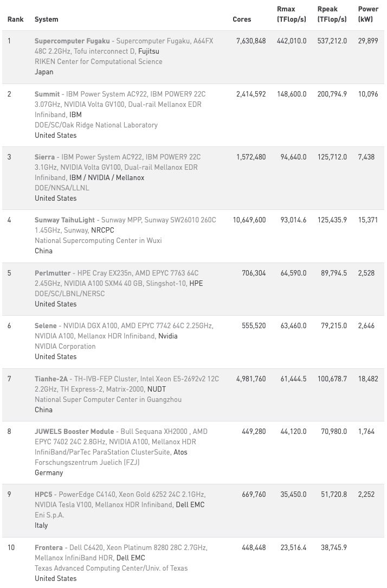Select the Sunway TaihuLight system link
The image size is (387, 588).
coord(64,220)
